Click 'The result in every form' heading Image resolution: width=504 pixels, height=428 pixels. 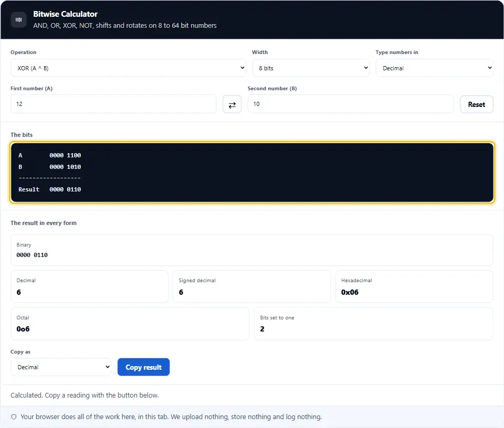(x=44, y=223)
